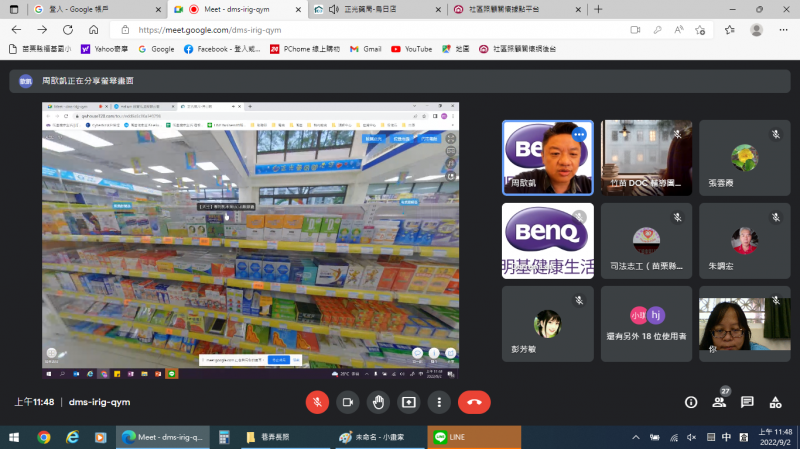Go back in the browser
Viewport: 800px width, 449px height.
tap(16, 30)
